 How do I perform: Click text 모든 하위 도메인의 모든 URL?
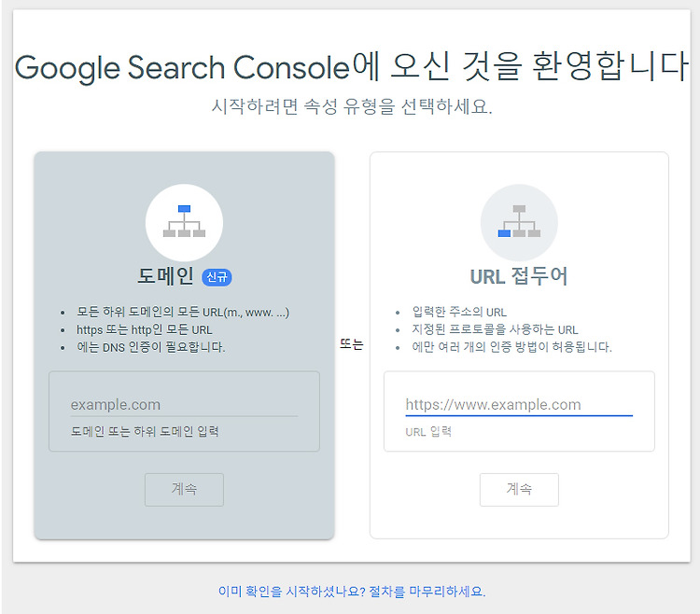183,312
